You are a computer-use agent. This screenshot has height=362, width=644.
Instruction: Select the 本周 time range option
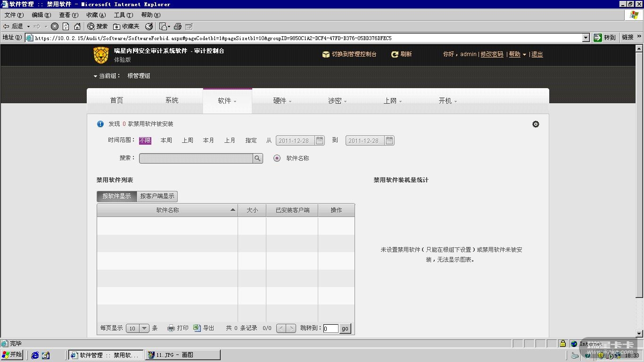click(166, 140)
